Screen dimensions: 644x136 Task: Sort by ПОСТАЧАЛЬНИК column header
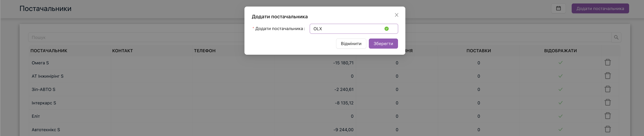click(x=49, y=51)
